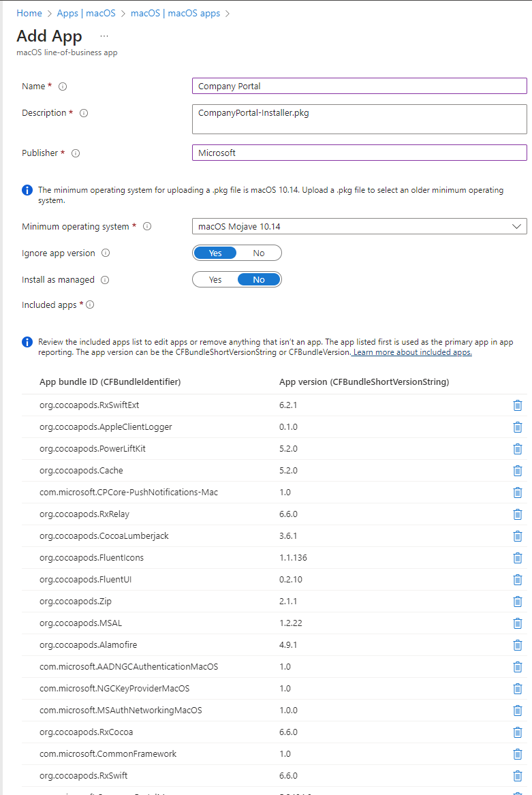Open the ellipsis menu beside Add App
The height and width of the screenshot is (795, 532).
click(104, 36)
